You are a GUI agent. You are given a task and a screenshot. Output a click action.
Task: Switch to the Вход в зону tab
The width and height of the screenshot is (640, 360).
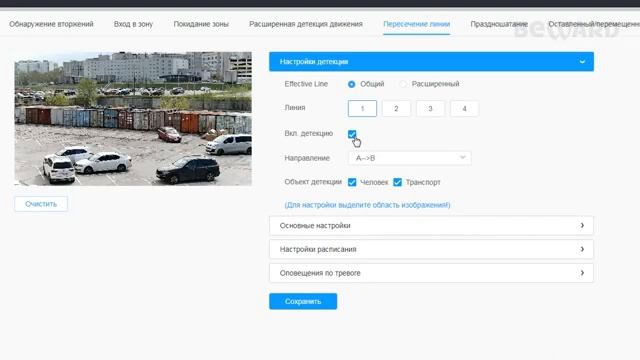click(133, 24)
